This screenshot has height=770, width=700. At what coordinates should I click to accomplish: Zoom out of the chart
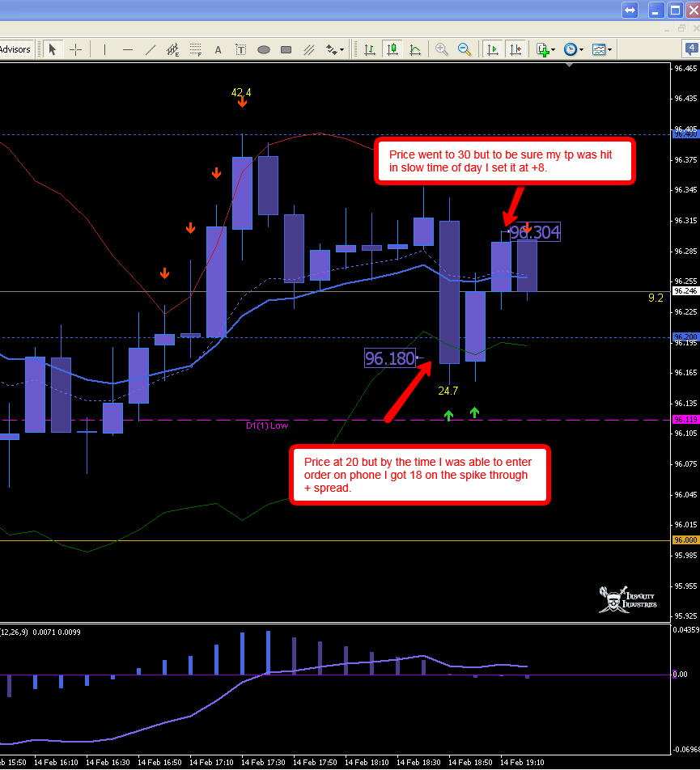(x=465, y=49)
